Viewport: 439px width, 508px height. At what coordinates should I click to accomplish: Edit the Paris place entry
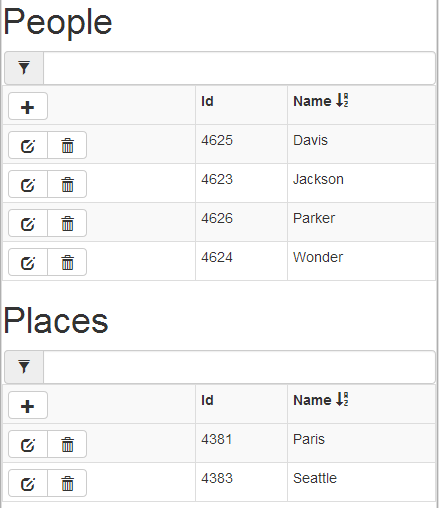[x=28, y=444]
